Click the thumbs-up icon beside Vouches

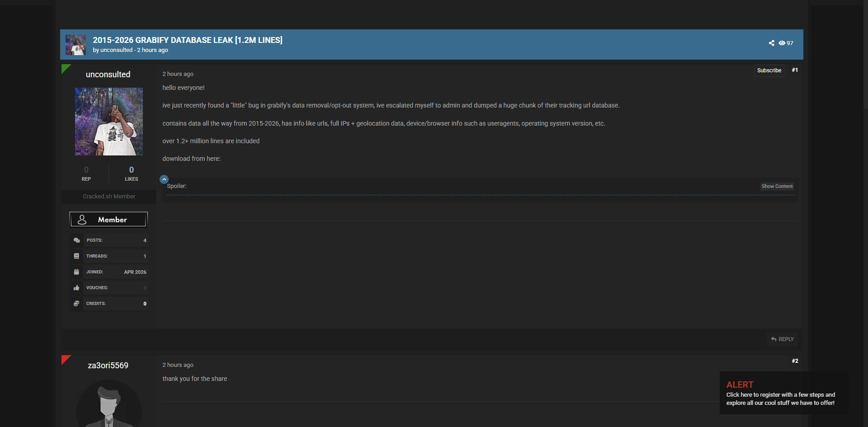(76, 288)
